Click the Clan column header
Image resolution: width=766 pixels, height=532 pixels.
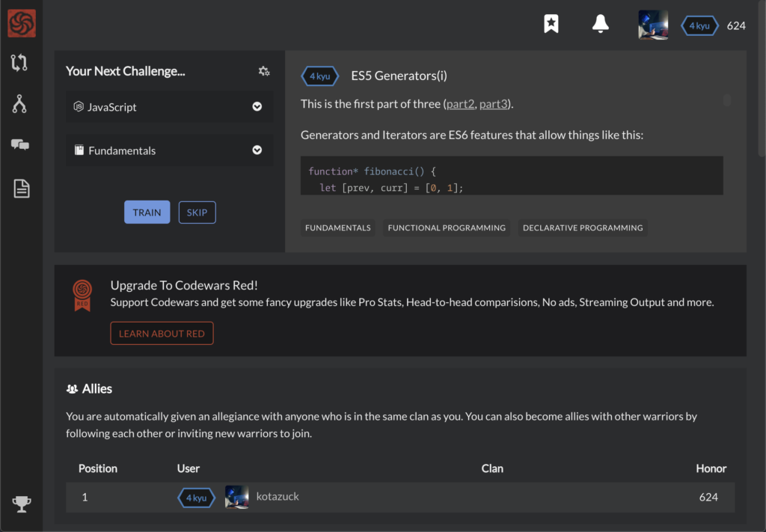pyautogui.click(x=492, y=468)
